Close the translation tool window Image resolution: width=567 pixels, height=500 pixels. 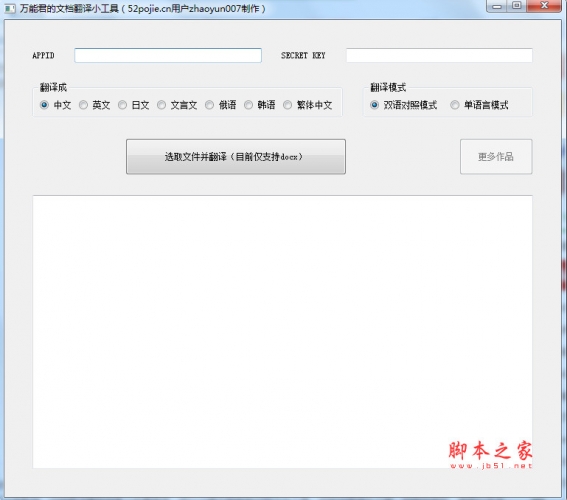(544, 6)
